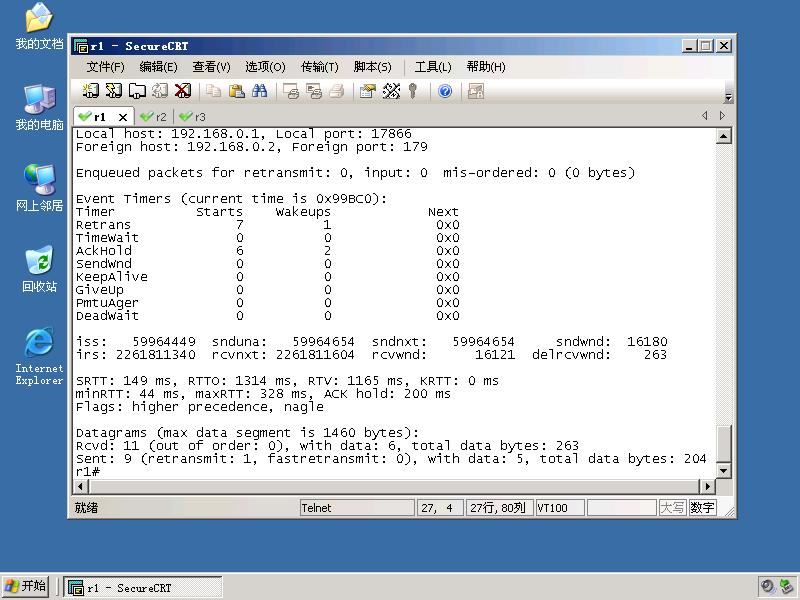Open the 编辑(E) menu

158,67
